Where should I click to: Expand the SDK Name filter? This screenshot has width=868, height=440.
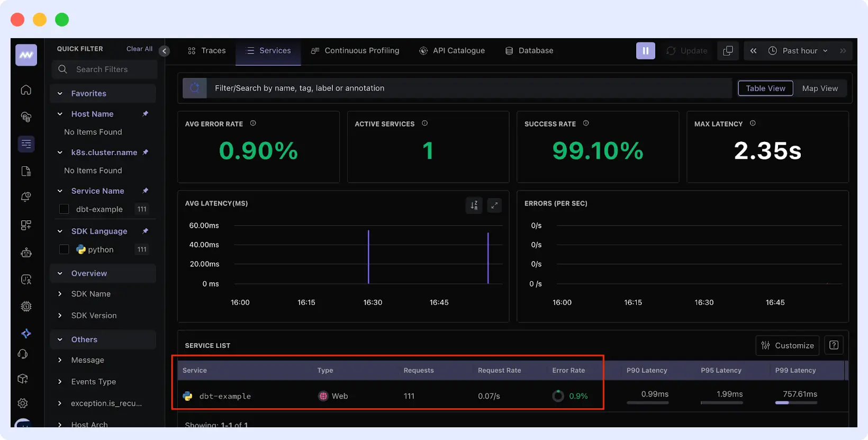(x=60, y=294)
